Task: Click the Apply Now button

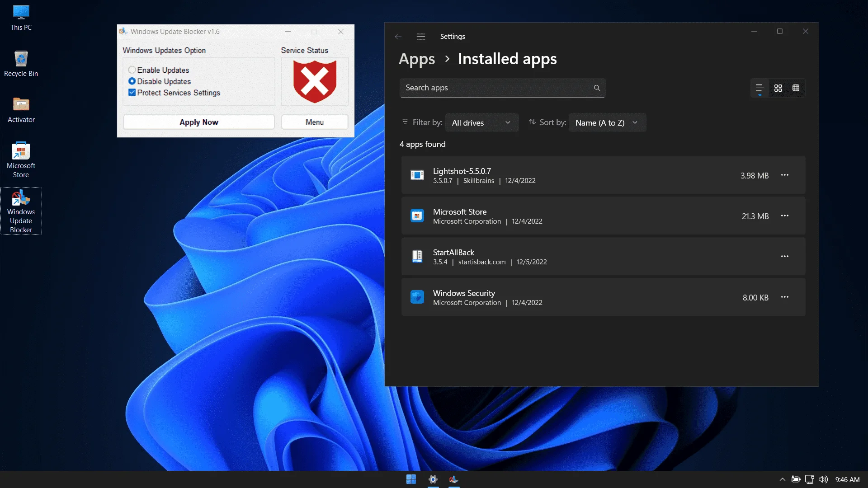Action: click(x=199, y=122)
